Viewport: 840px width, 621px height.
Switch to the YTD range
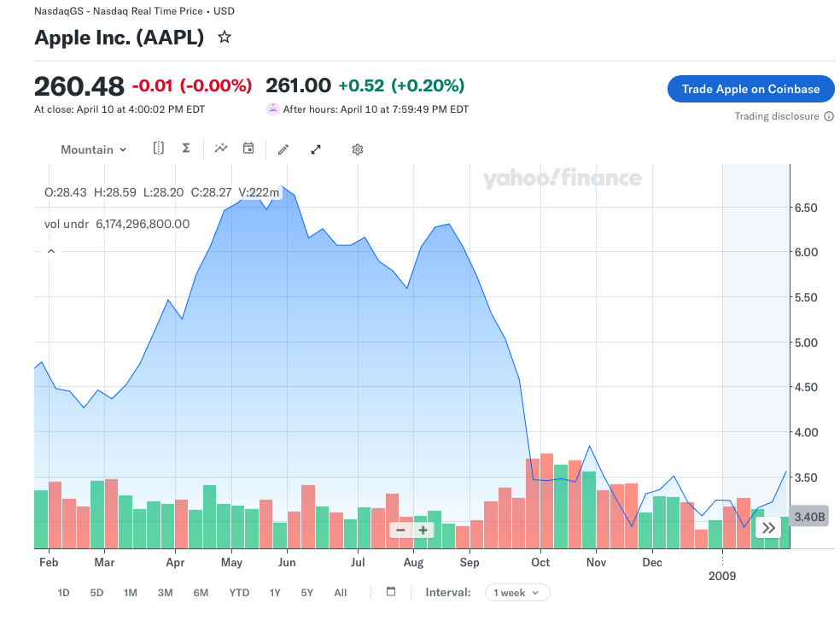click(239, 593)
